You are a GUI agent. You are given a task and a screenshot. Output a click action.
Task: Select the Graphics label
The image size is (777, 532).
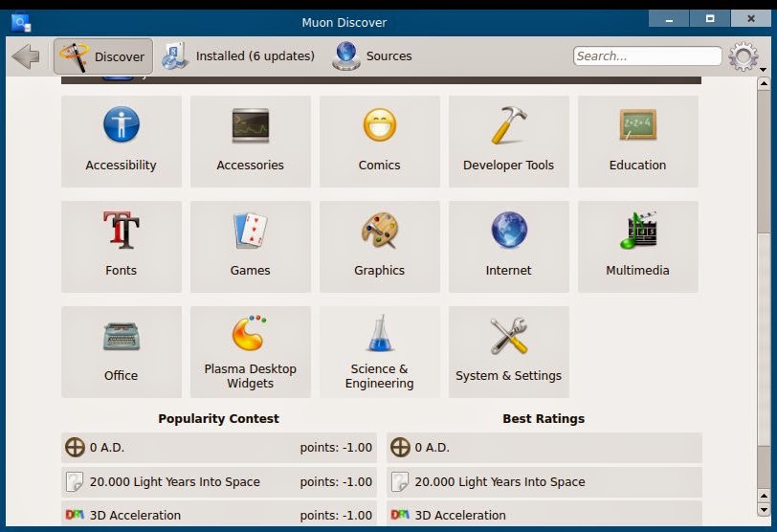pyautogui.click(x=380, y=271)
